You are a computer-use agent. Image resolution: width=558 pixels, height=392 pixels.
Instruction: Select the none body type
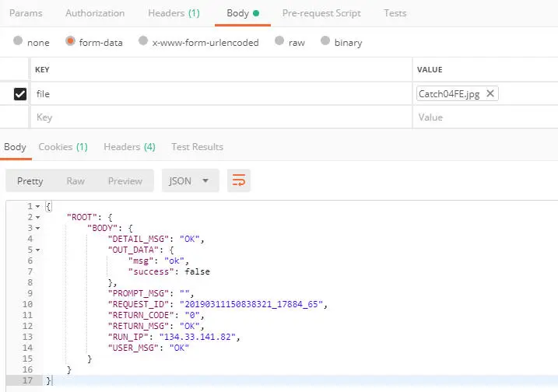pos(18,40)
